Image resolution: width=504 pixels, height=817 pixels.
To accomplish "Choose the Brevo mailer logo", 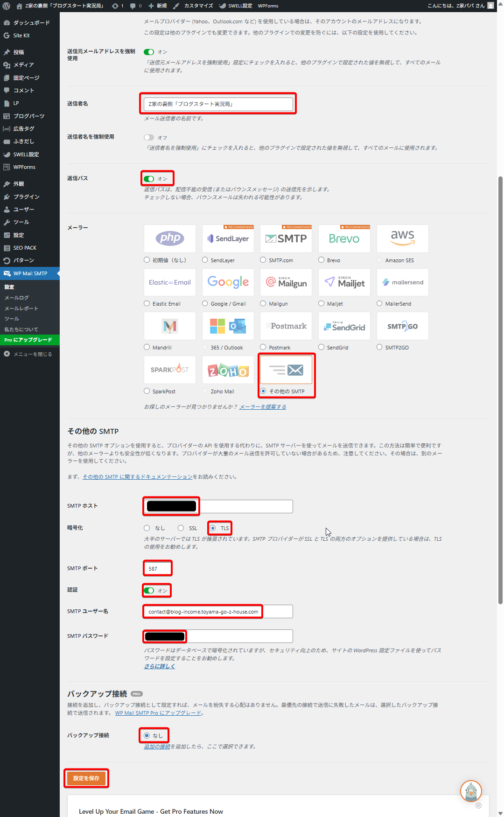I will pyautogui.click(x=344, y=238).
